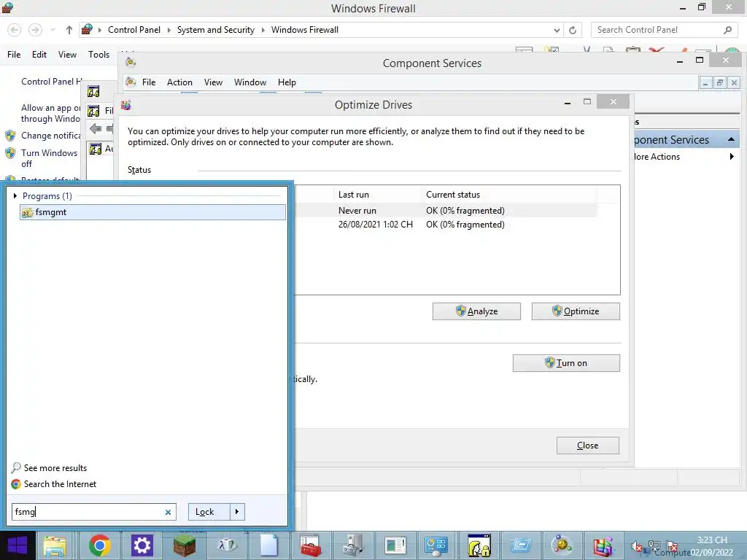Open Minecraft grass block icon on the taskbar

(x=184, y=545)
